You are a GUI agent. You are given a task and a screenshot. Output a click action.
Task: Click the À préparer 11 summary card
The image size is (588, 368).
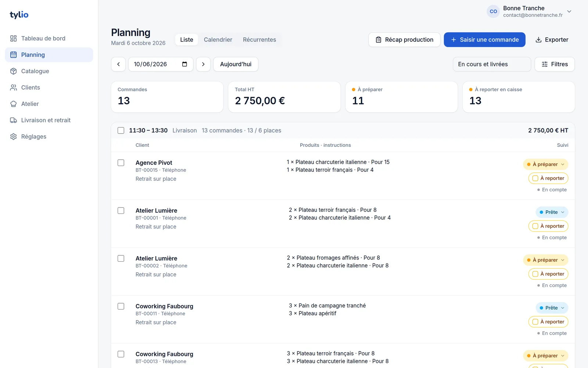tap(402, 97)
